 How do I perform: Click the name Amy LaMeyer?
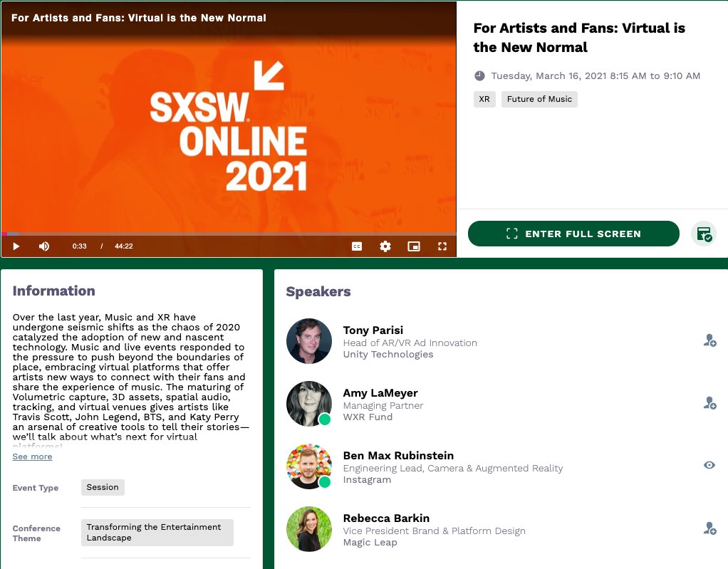pos(380,393)
